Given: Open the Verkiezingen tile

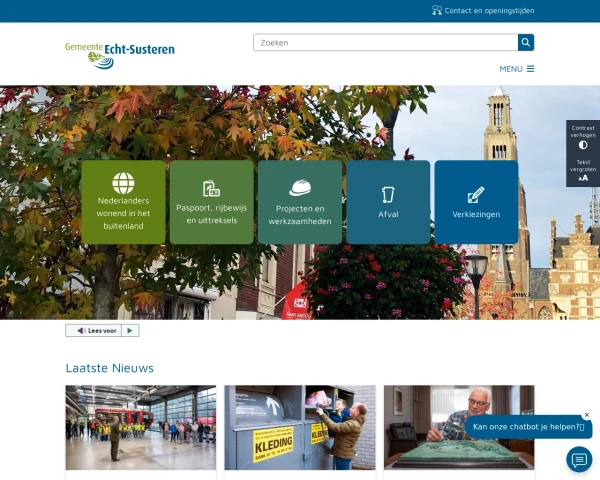Looking at the screenshot, I should pos(476,202).
